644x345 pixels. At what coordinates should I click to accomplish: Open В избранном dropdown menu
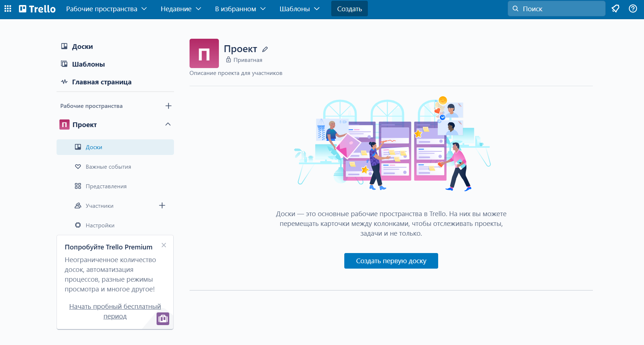[x=240, y=9]
